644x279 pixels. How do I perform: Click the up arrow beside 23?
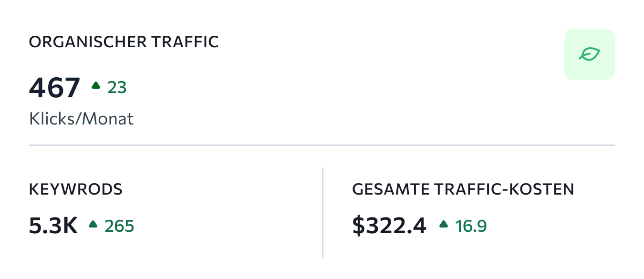point(96,85)
